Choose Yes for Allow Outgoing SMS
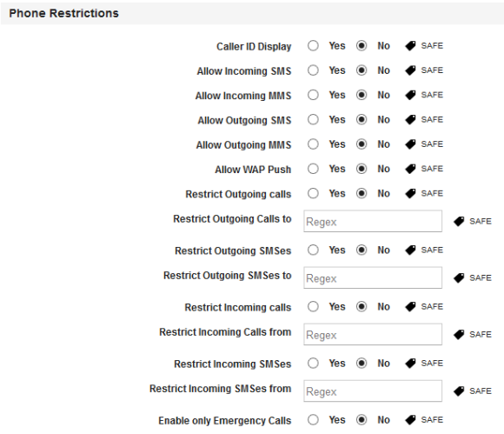 (313, 120)
